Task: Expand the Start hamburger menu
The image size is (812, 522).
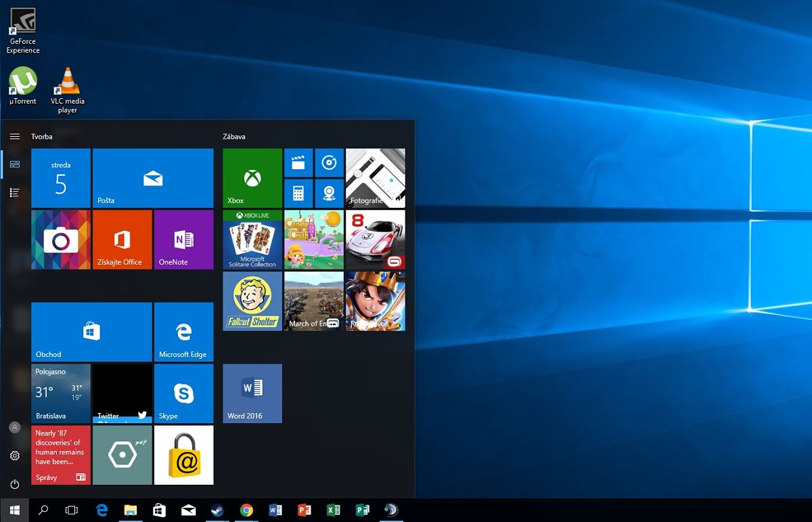Action: pos(15,136)
